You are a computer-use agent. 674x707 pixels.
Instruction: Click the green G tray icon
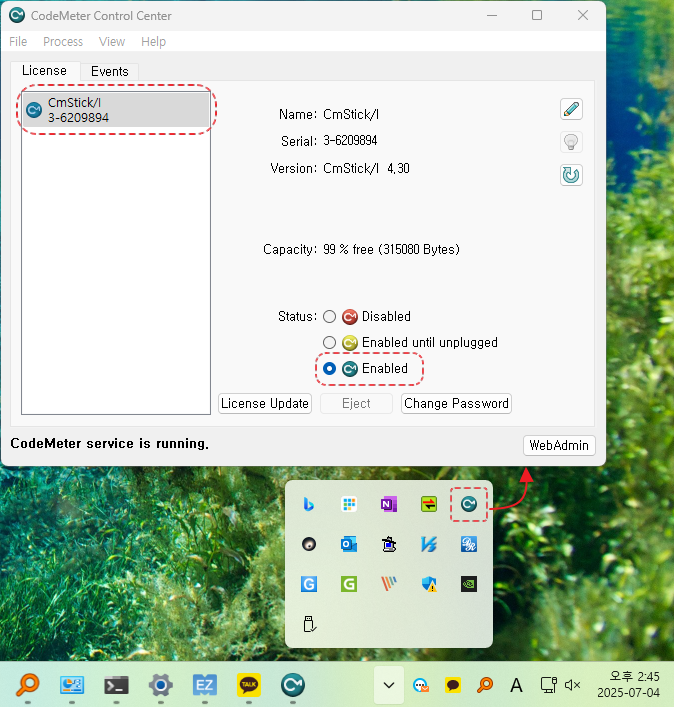349,584
